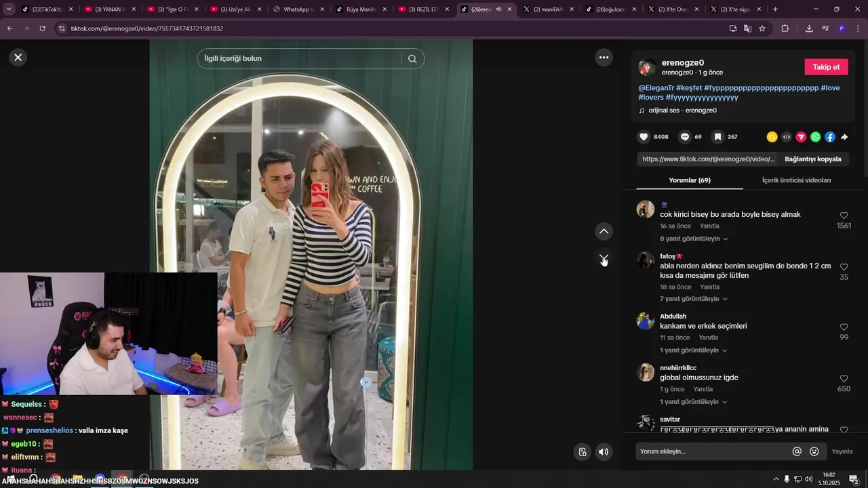Open more share options arrow

point(844,137)
